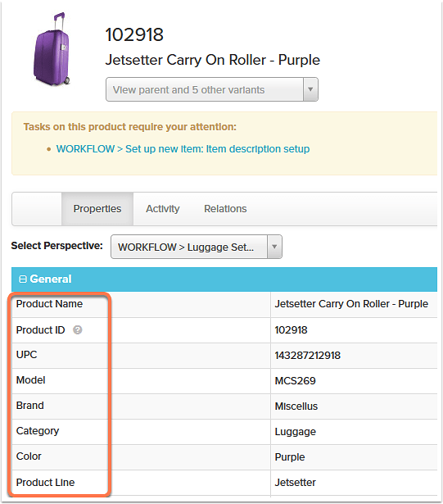This screenshot has width=443, height=504.
Task: Select the Properties tab
Action: 97,209
